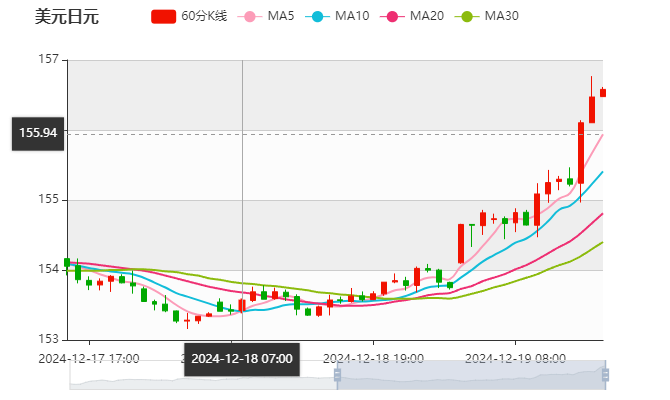Click the unselected dark area of zoom slider
The width and height of the screenshot is (670, 400).
pyautogui.click(x=200, y=374)
